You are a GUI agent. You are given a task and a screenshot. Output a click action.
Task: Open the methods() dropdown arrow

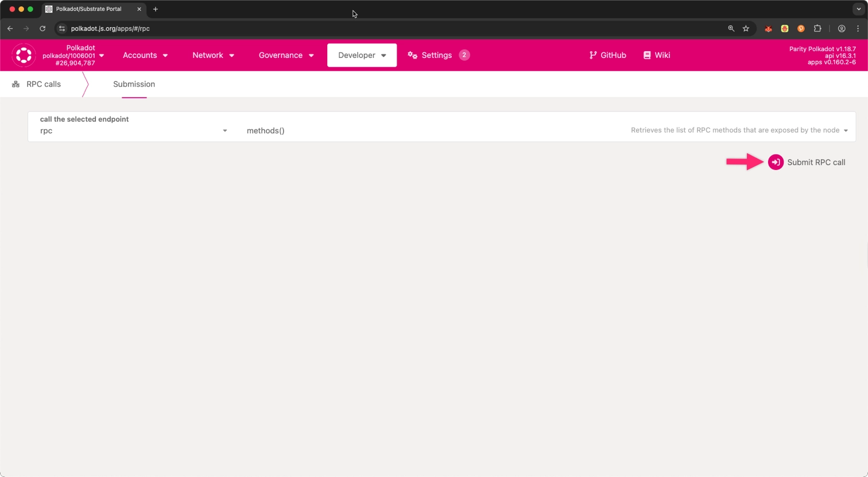(x=846, y=130)
